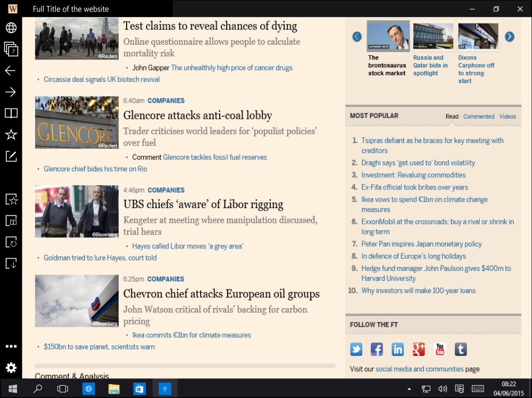Open the Action Center notifications icon
This screenshot has width=532, height=398.
(460, 388)
